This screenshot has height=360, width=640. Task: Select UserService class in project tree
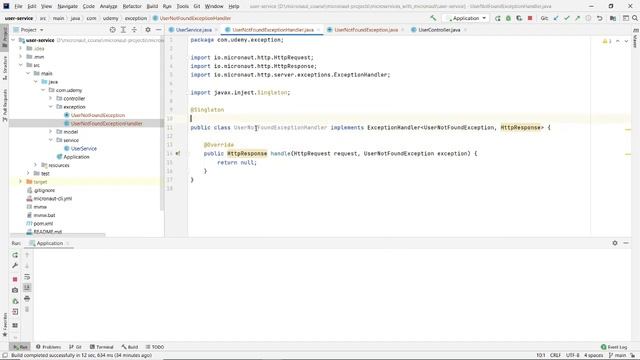[84, 149]
